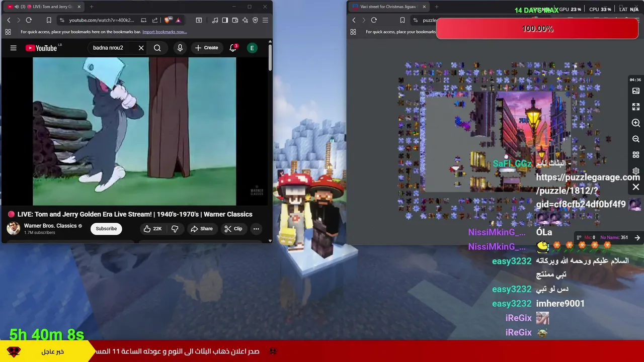Go back in the YouTube browser window
Image resolution: width=644 pixels, height=362 pixels.
pos(9,20)
